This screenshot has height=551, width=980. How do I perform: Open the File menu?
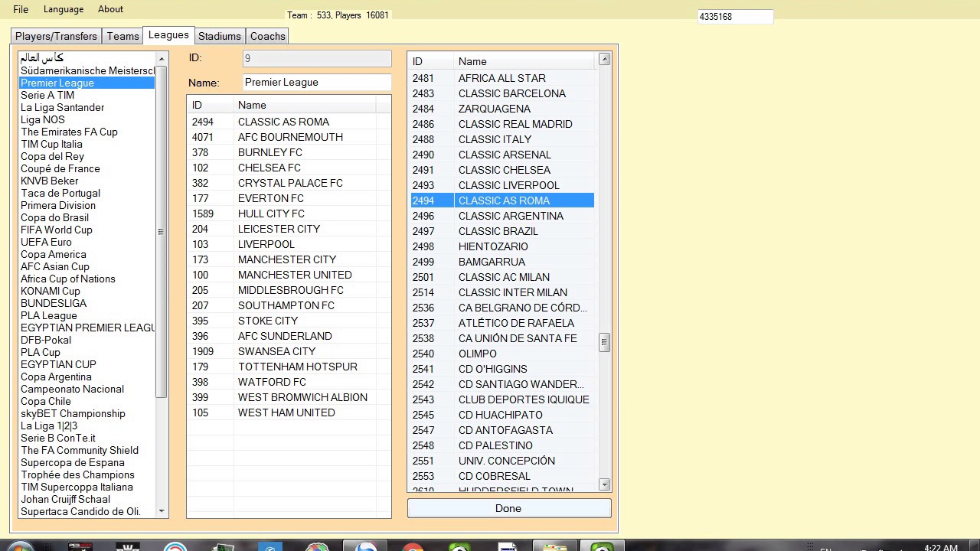click(21, 9)
